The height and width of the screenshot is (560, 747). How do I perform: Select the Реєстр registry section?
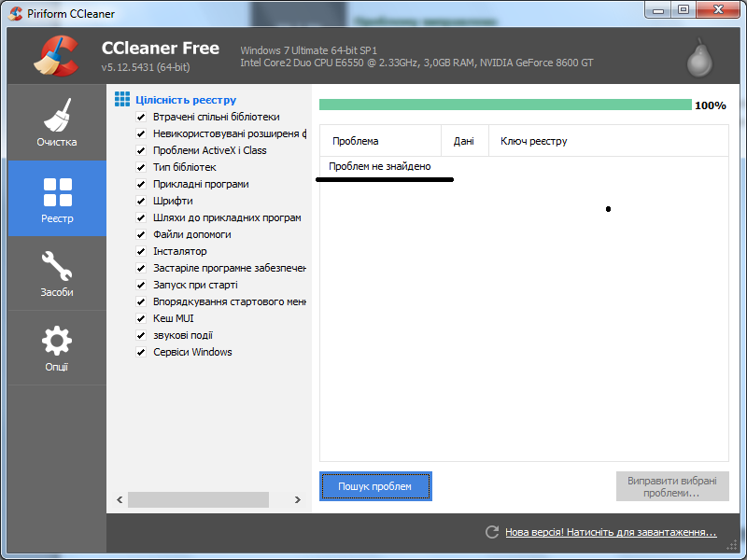(x=57, y=198)
